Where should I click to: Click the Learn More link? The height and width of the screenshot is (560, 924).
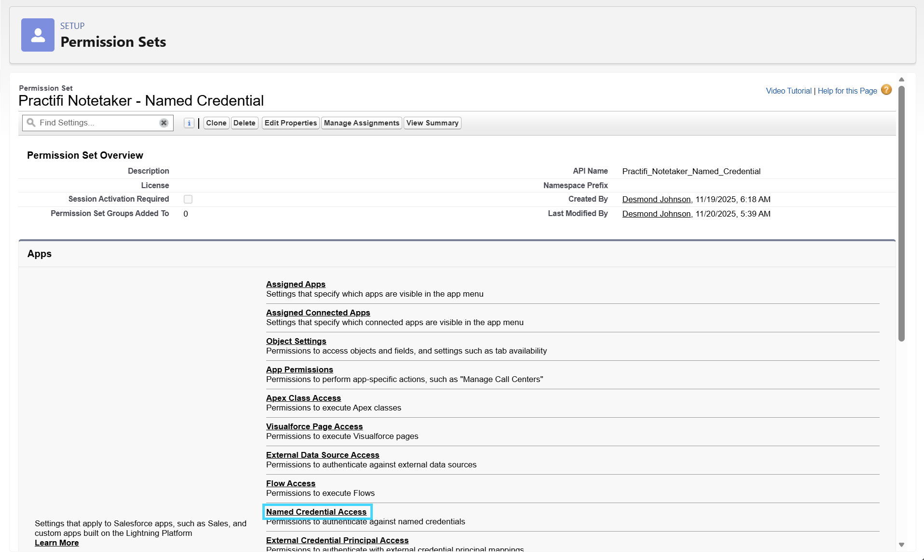click(x=56, y=543)
